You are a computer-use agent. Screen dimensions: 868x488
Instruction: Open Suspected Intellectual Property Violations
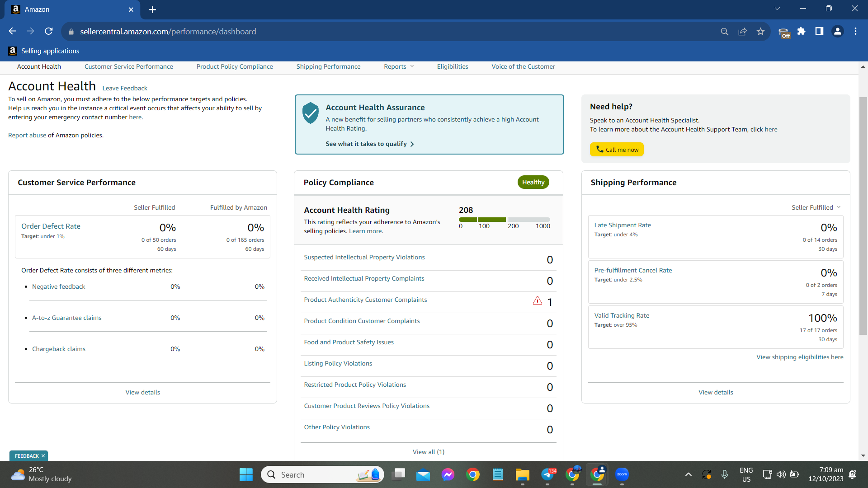[x=364, y=257]
